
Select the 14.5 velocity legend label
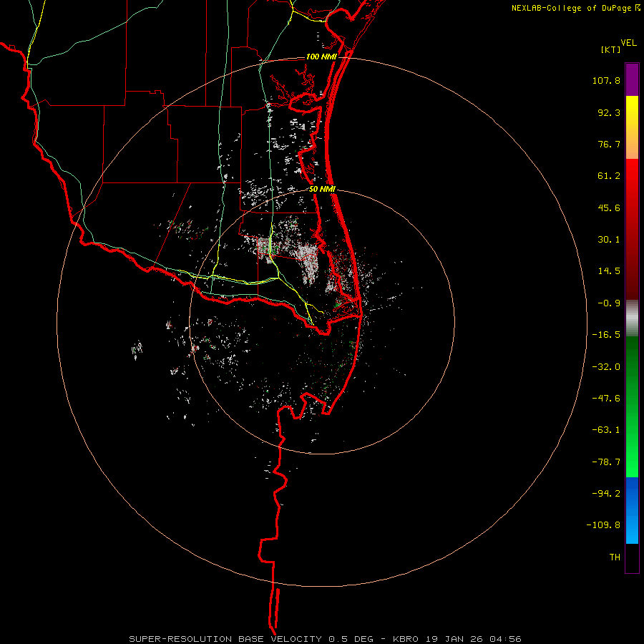point(609,271)
